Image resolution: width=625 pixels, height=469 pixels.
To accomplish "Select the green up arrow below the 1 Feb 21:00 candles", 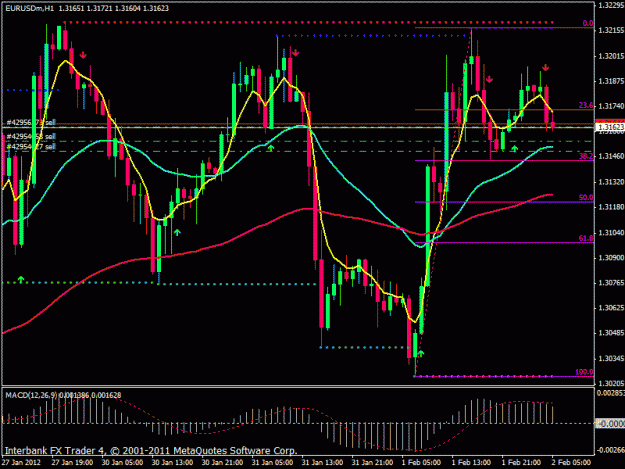I will coord(515,149).
